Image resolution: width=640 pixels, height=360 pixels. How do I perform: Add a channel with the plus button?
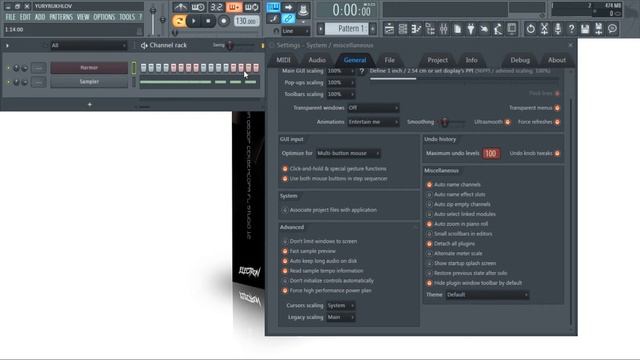tap(90, 104)
